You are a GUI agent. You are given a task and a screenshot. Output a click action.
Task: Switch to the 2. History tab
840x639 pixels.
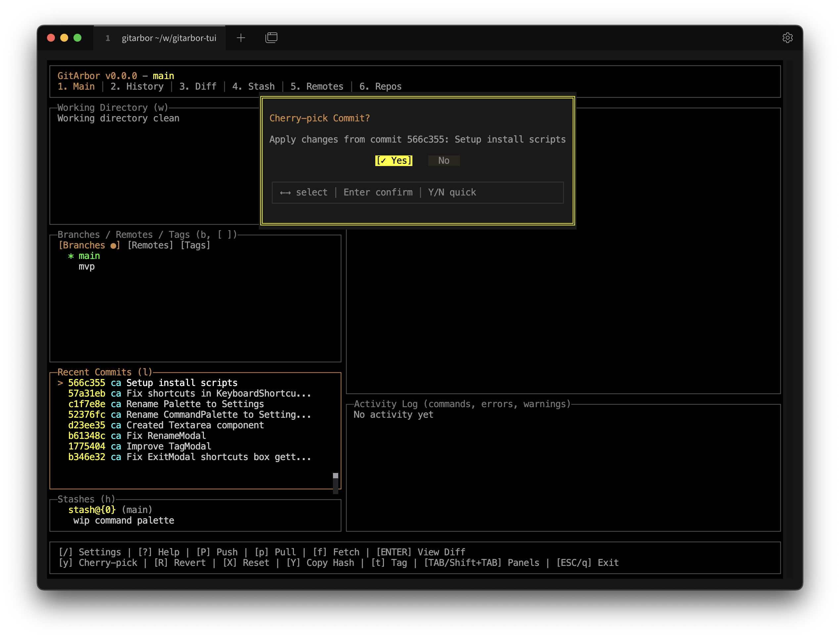coord(137,86)
